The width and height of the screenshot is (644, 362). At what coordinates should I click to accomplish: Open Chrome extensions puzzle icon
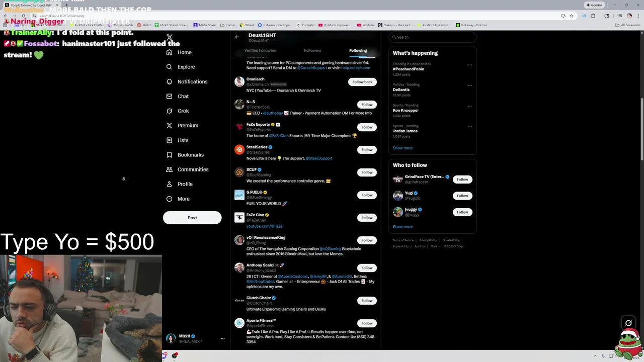pyautogui.click(x=593, y=16)
